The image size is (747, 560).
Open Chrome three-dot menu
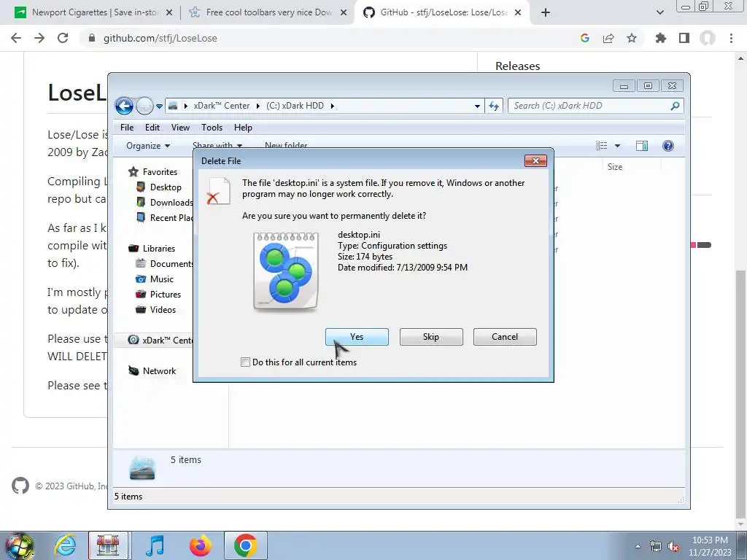(731, 38)
